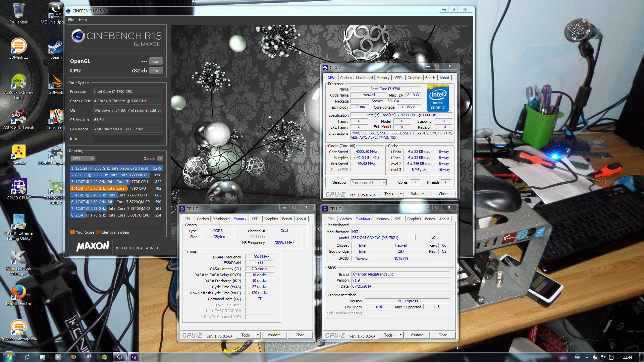Click Close button in the Memory CPU-Z window
The height and width of the screenshot is (362, 644).
click(x=300, y=335)
